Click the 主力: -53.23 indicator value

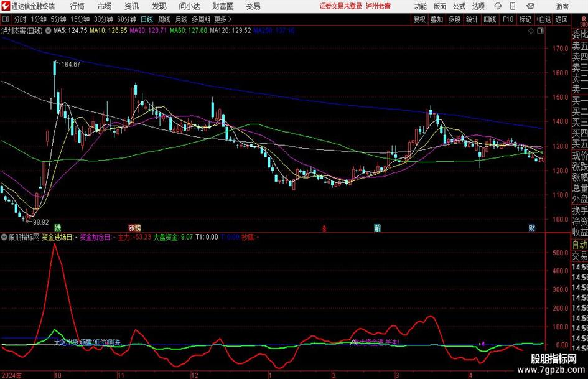[x=134, y=237]
